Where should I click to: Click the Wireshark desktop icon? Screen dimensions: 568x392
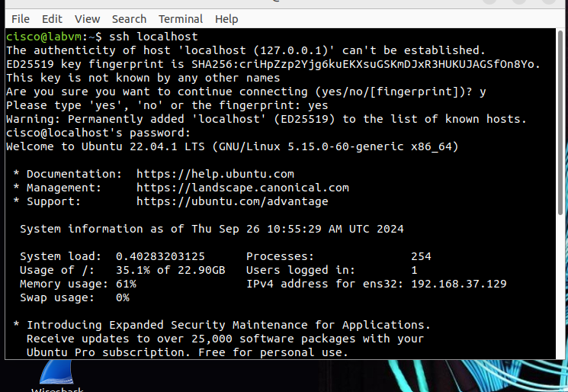coord(57,377)
